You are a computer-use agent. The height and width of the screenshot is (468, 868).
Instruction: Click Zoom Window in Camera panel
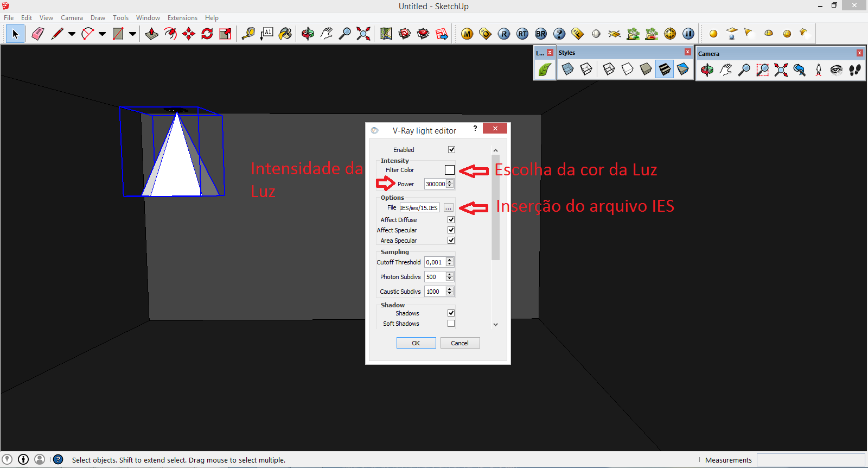click(763, 70)
